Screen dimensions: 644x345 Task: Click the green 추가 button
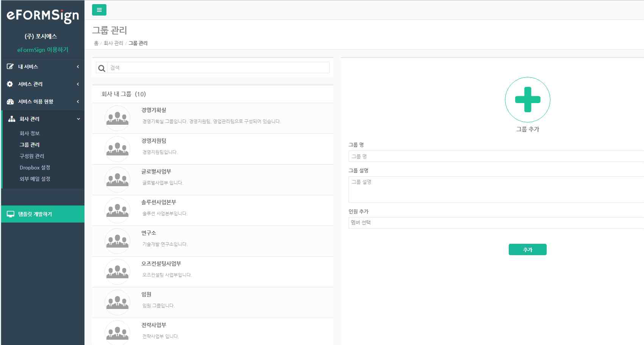tap(527, 249)
